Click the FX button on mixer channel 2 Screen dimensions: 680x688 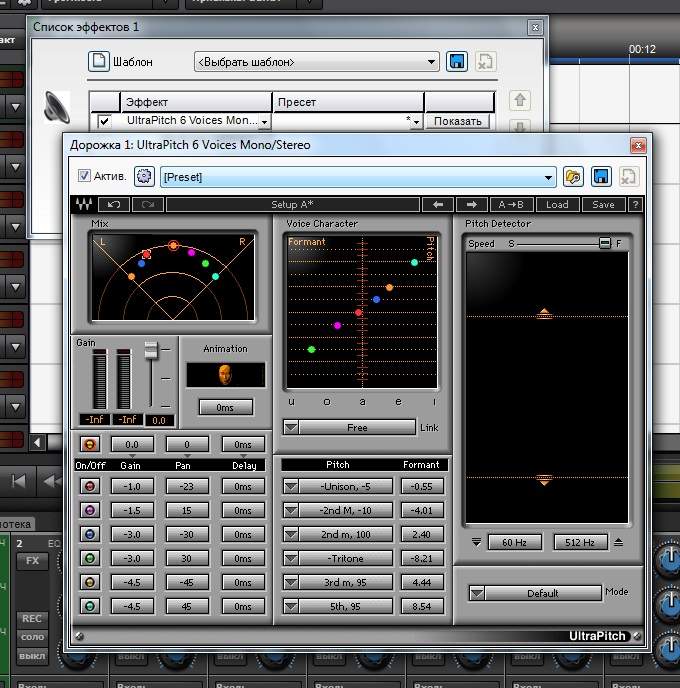[x=32, y=561]
